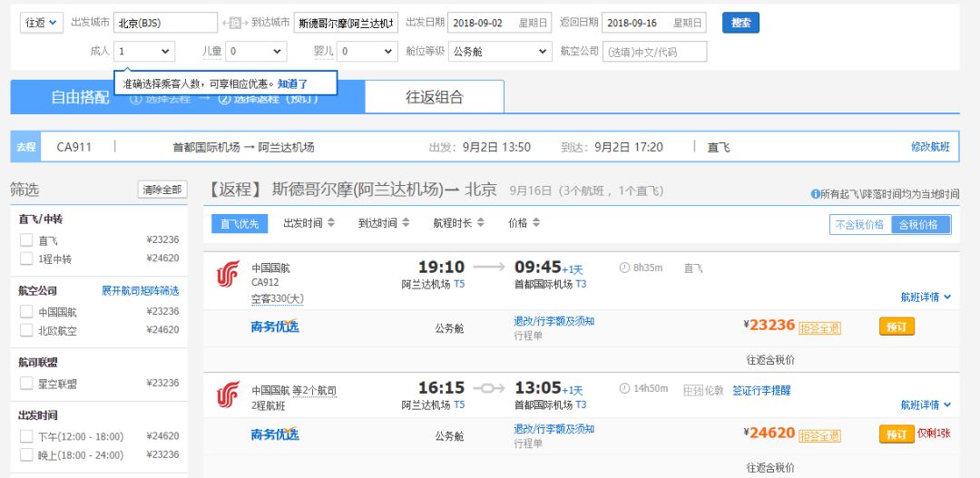The image size is (980, 478).
Task: Click the T5 terminal label under 19:10
Action: tap(459, 284)
